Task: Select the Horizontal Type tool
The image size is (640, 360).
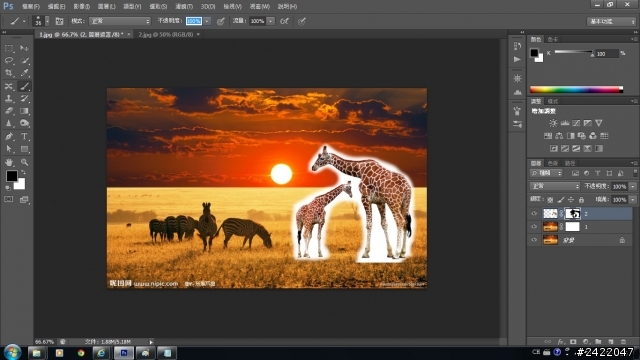Action: (24, 136)
